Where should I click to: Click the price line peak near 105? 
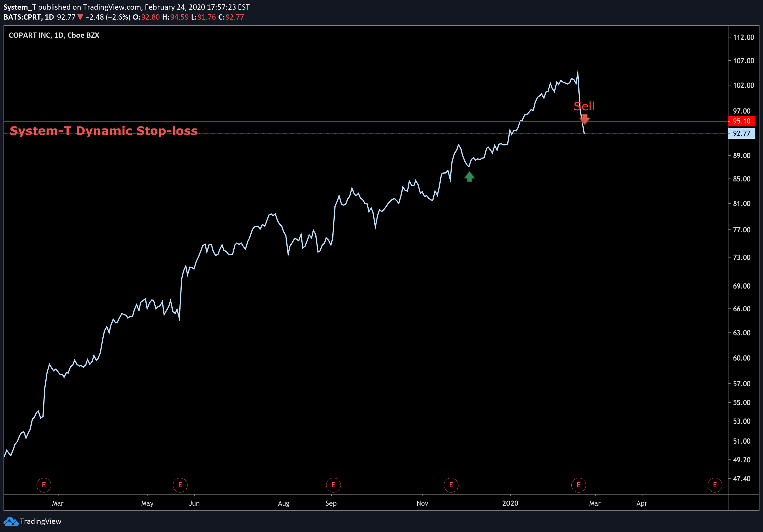point(578,71)
